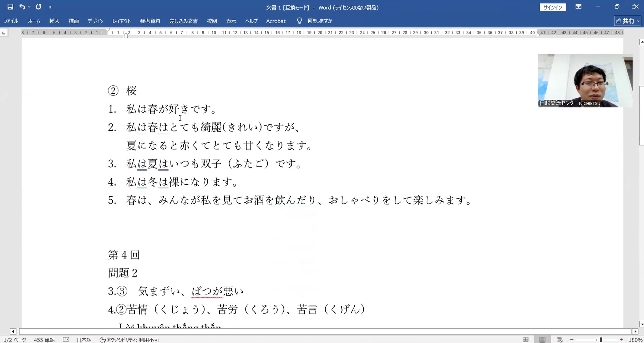Viewport: 644px width, 343px height.
Task: Expand the Undo history dropdown arrow
Action: [29, 7]
